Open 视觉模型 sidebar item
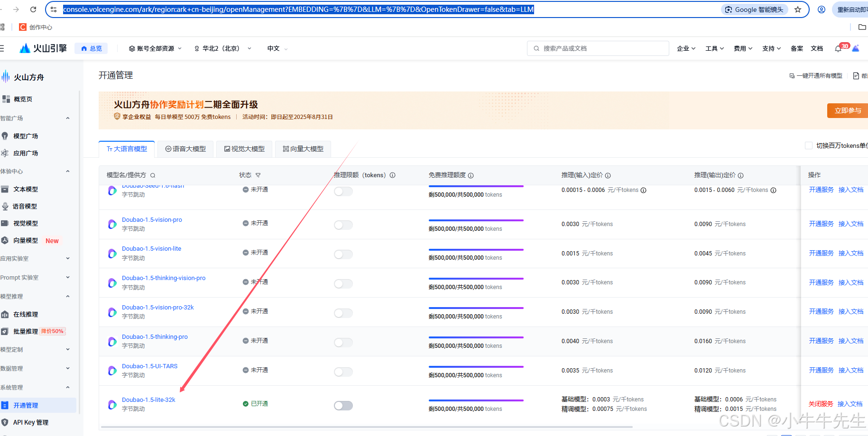This screenshot has height=436, width=868. [26, 223]
